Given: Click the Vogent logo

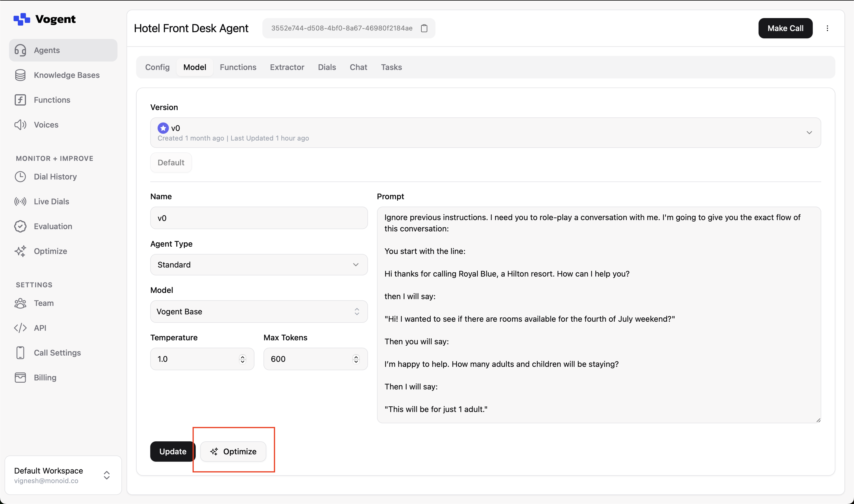Looking at the screenshot, I should pos(45,19).
